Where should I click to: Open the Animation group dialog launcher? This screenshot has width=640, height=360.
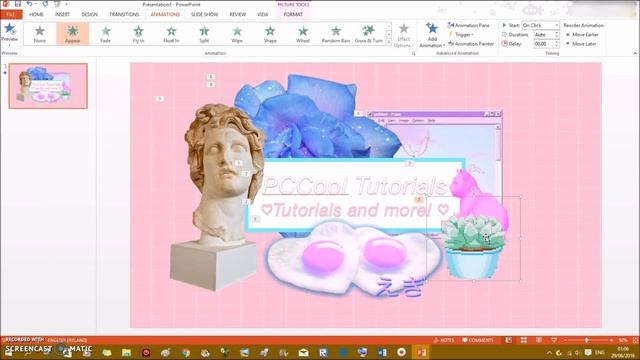[x=413, y=53]
